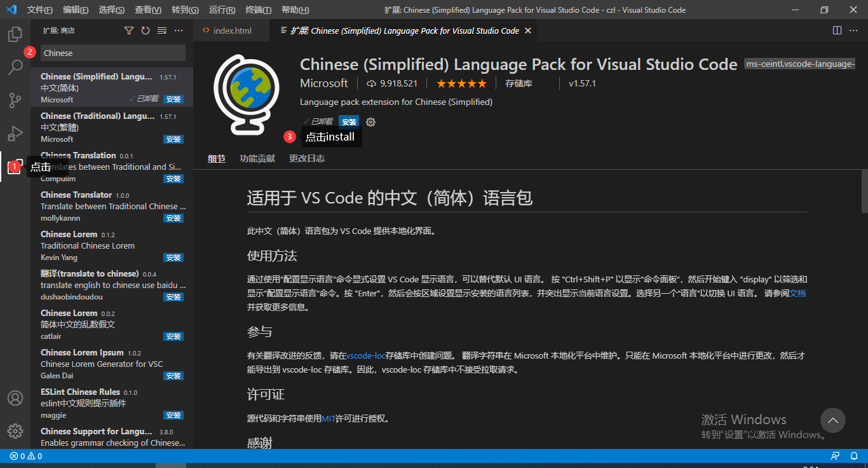Install Chinese Lorem Ipsum by Galen Dai
The height and width of the screenshot is (468, 868).
[x=173, y=376]
